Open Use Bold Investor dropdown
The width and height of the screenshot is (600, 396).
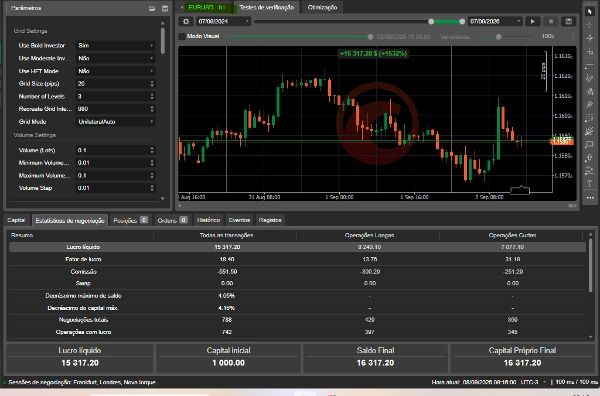click(x=115, y=46)
